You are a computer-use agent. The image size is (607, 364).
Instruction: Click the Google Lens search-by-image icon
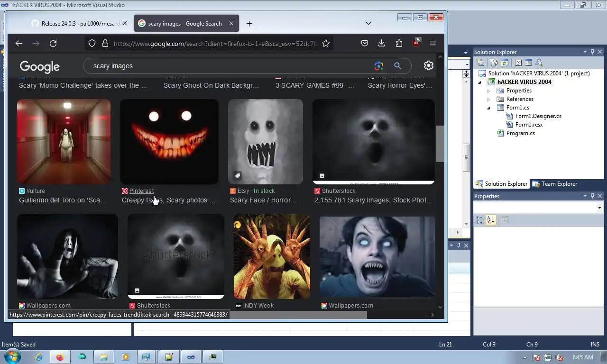pyautogui.click(x=378, y=66)
